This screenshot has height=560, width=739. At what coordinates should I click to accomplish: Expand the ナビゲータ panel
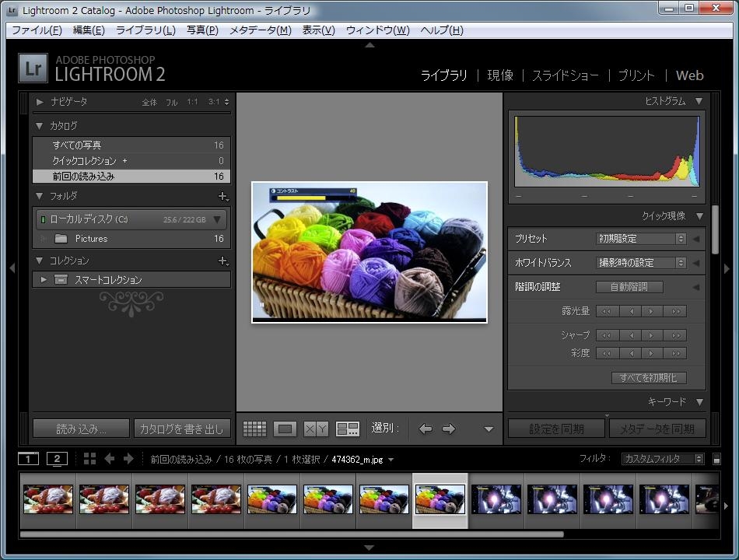40,102
